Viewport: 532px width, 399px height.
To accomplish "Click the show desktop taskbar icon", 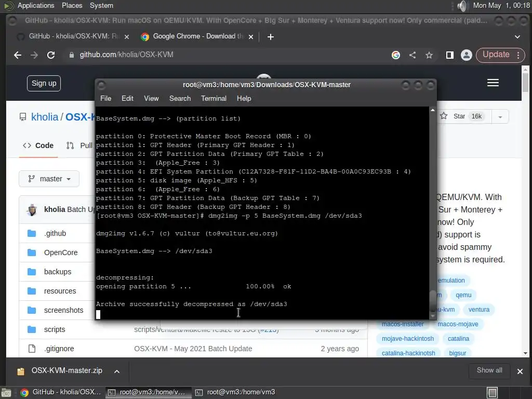I will 493,393.
